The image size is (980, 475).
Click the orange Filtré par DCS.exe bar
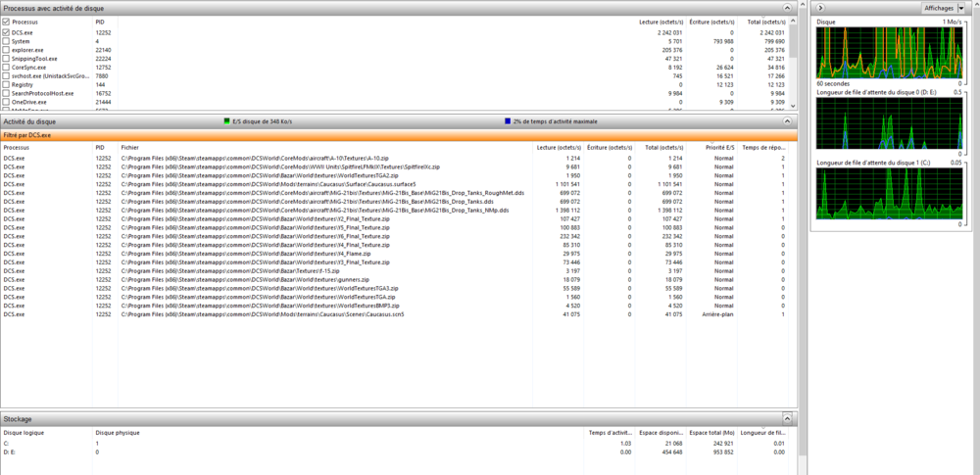[x=399, y=135]
